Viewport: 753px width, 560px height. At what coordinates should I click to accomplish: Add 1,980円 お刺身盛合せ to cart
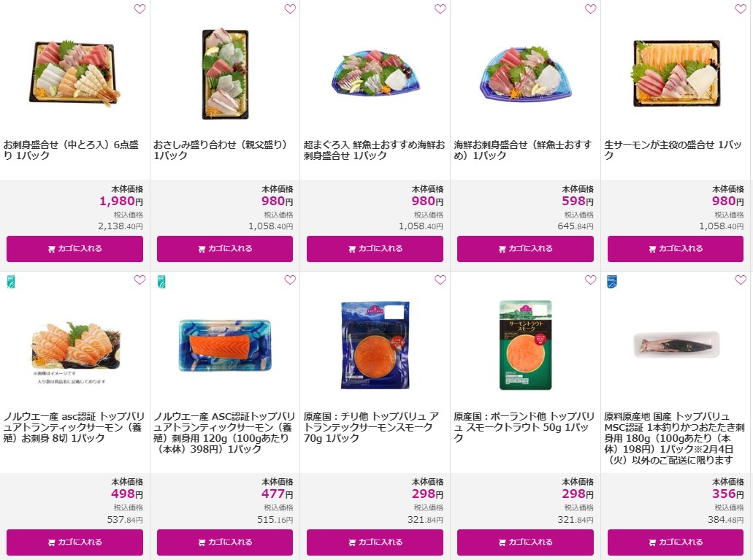coord(75,249)
